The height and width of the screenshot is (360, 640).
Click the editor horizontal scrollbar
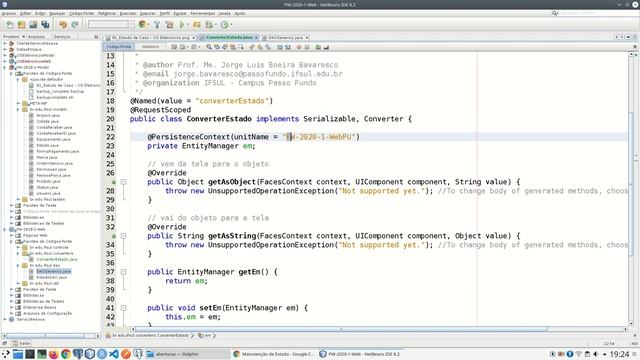341,329
